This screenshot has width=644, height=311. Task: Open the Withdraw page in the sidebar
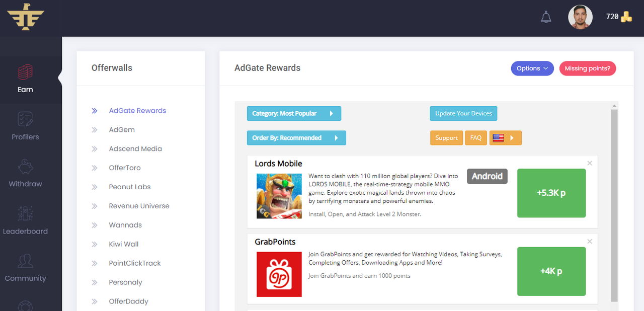(x=25, y=174)
